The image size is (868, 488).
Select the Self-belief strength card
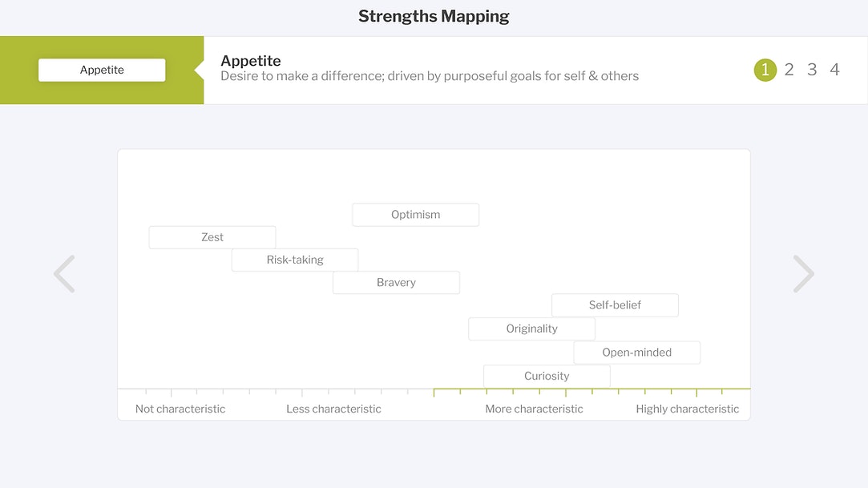tap(615, 305)
